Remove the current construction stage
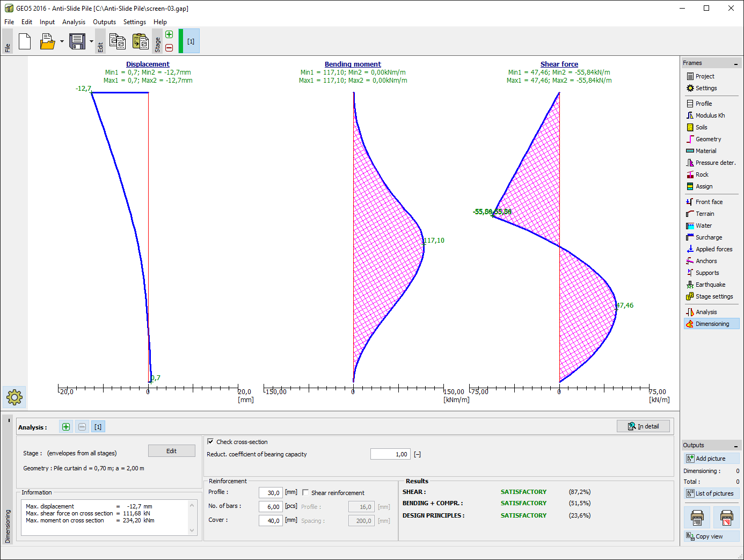This screenshot has width=744, height=560. pos(169,48)
